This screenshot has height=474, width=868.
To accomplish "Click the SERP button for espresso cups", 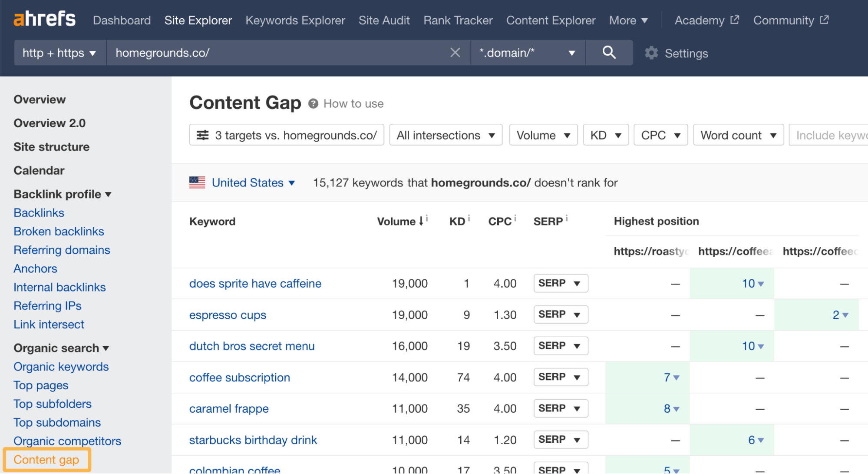I will point(561,315).
